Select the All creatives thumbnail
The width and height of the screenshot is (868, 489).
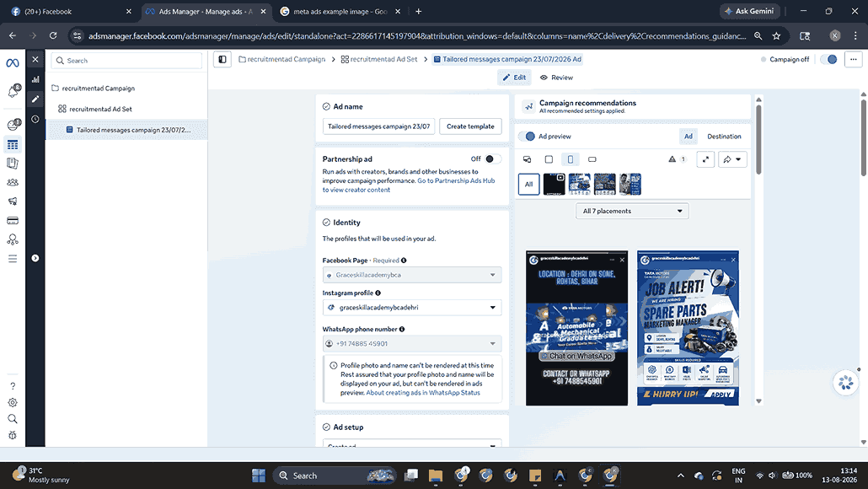pyautogui.click(x=528, y=185)
